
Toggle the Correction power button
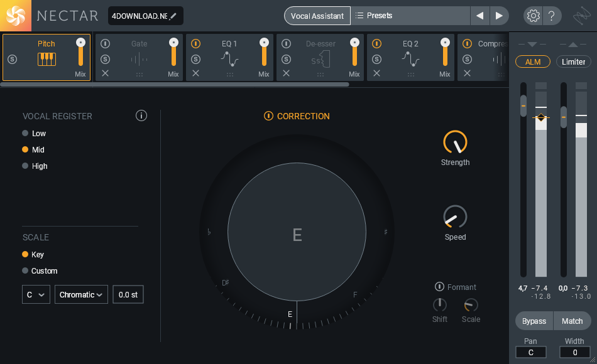[268, 116]
